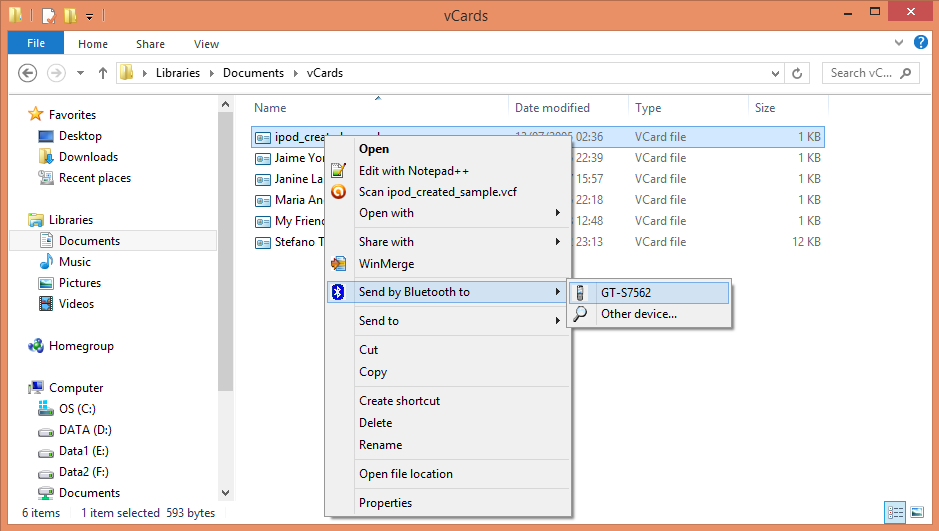Click the refresh button in address bar
939x531 pixels.
point(798,73)
